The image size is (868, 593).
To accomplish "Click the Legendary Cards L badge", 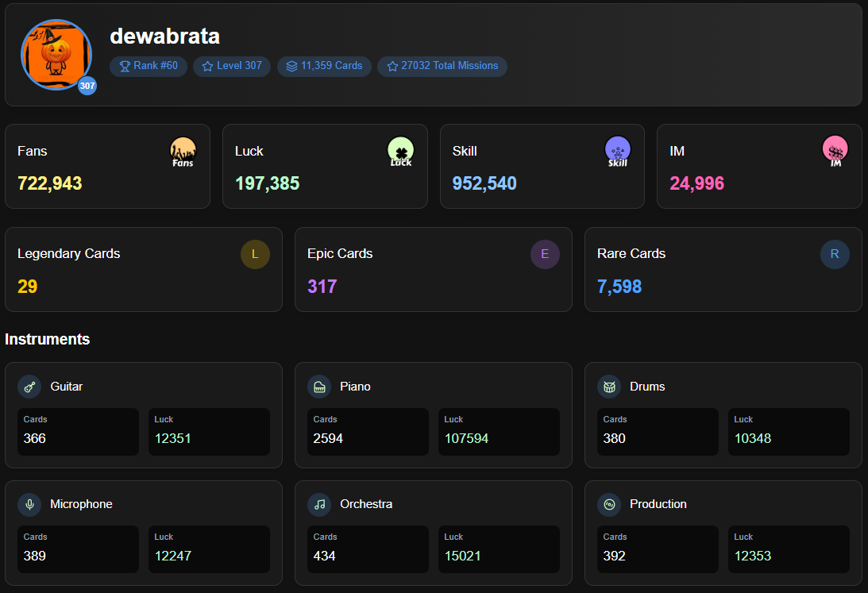I will point(255,254).
